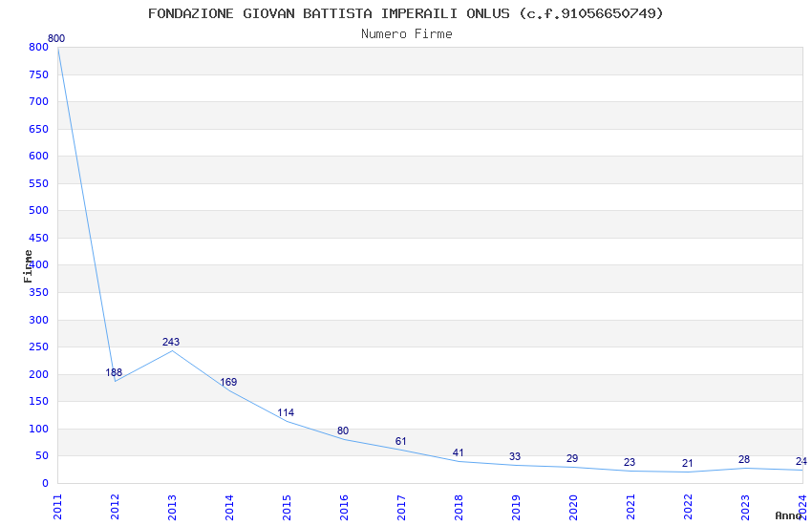Click the x-axis year 2020
Image resolution: width=812 pixels, height=525 pixels.
pyautogui.click(x=573, y=507)
